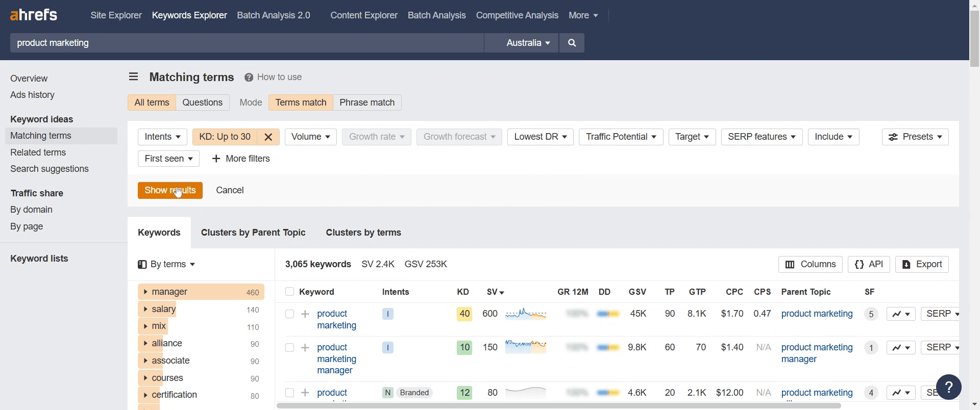Select the Keywords tab
Image resolution: width=980 pixels, height=410 pixels.
[159, 233]
